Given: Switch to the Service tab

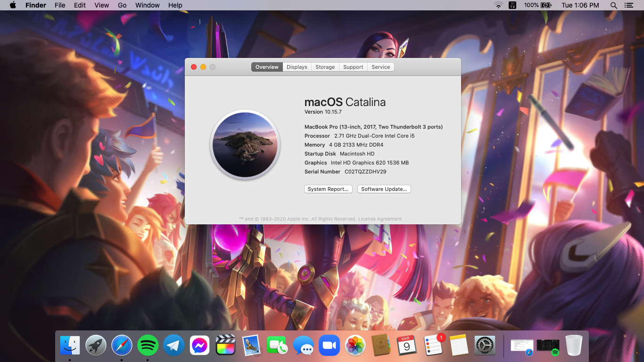Looking at the screenshot, I should pos(380,67).
